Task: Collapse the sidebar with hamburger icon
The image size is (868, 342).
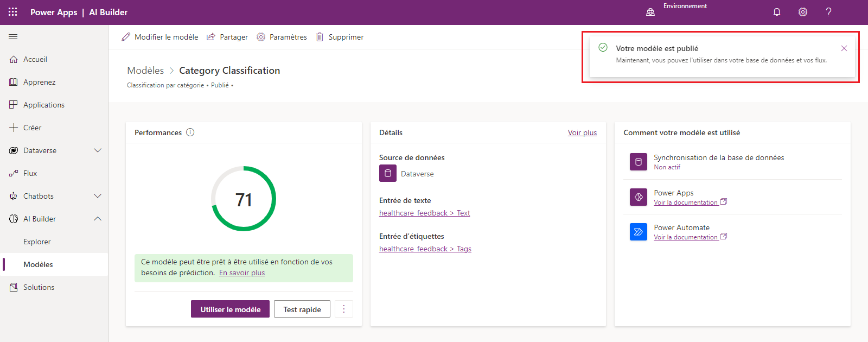Action: tap(13, 37)
